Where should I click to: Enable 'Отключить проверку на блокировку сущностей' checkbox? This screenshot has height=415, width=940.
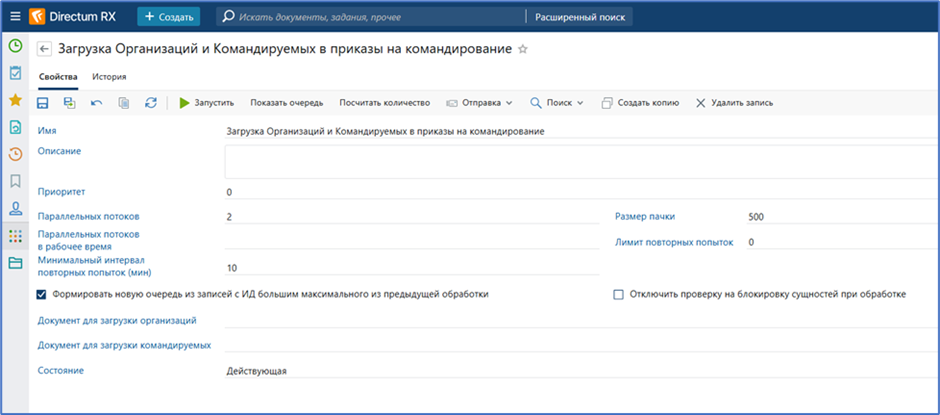(618, 294)
